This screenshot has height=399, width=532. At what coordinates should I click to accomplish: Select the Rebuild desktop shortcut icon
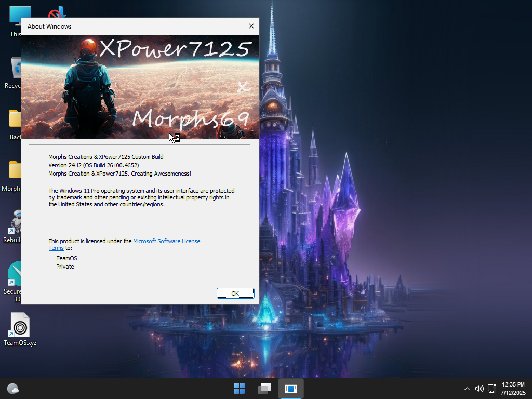click(x=12, y=227)
